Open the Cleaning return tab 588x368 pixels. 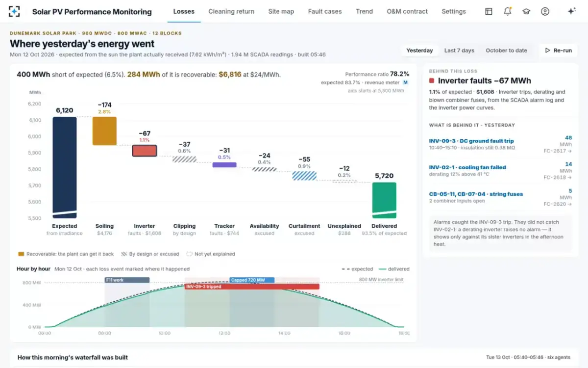pos(231,11)
